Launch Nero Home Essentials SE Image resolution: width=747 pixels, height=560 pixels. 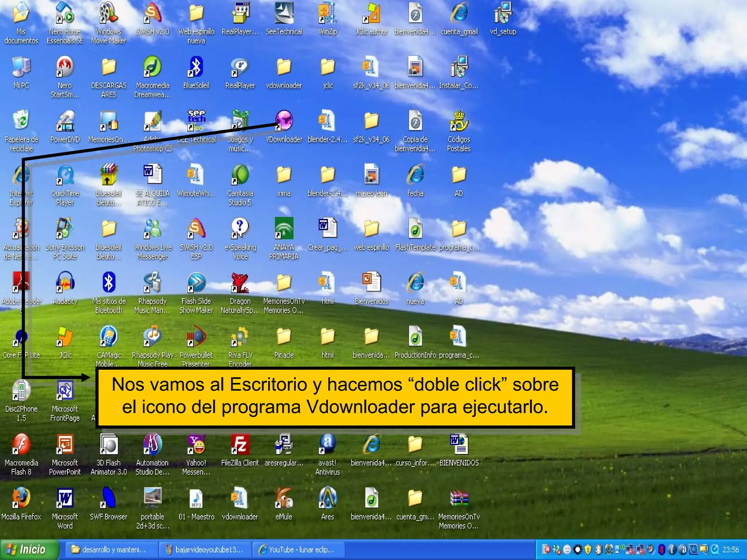(x=65, y=12)
